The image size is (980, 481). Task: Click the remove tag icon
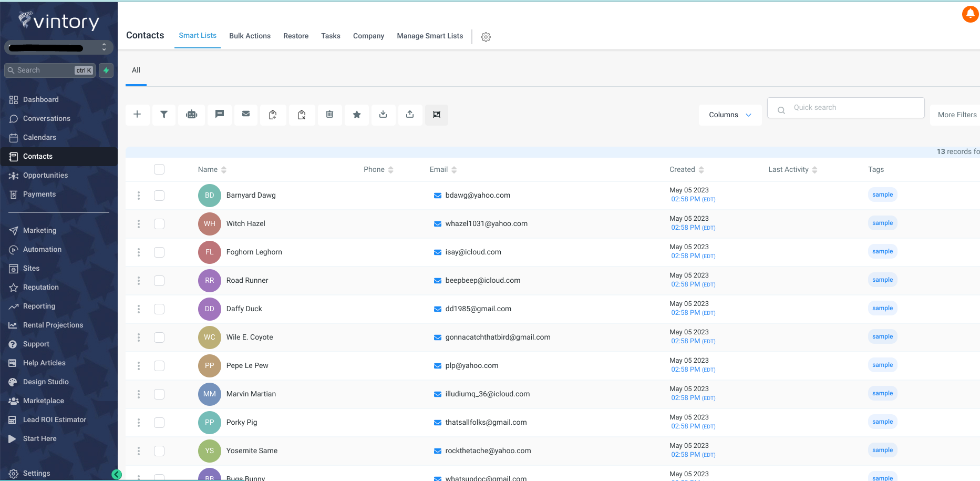pos(302,115)
